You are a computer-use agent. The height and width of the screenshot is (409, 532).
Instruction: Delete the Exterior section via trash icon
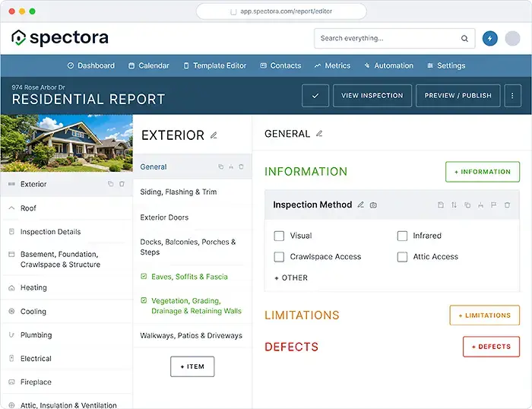coord(122,184)
